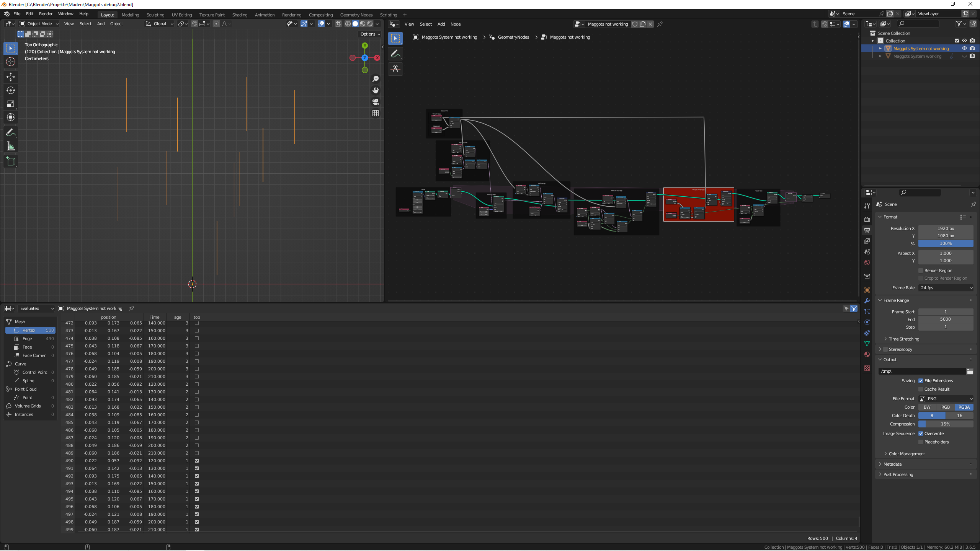Browse output folder with folder icon
This screenshot has width=980, height=551.
click(x=970, y=371)
